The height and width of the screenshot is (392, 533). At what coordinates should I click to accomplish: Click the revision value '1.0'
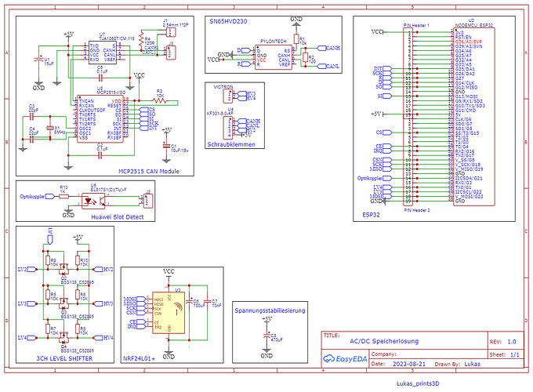coord(512,342)
